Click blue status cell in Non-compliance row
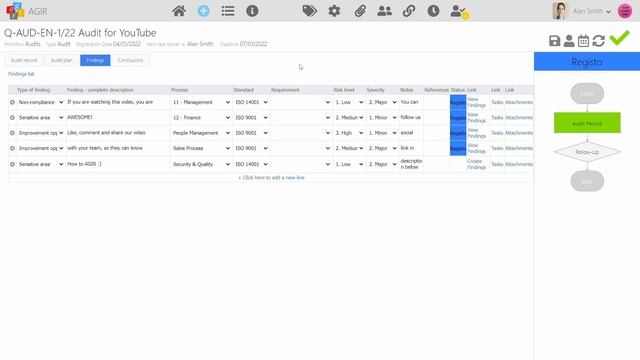This screenshot has height=360, width=640. [x=458, y=102]
